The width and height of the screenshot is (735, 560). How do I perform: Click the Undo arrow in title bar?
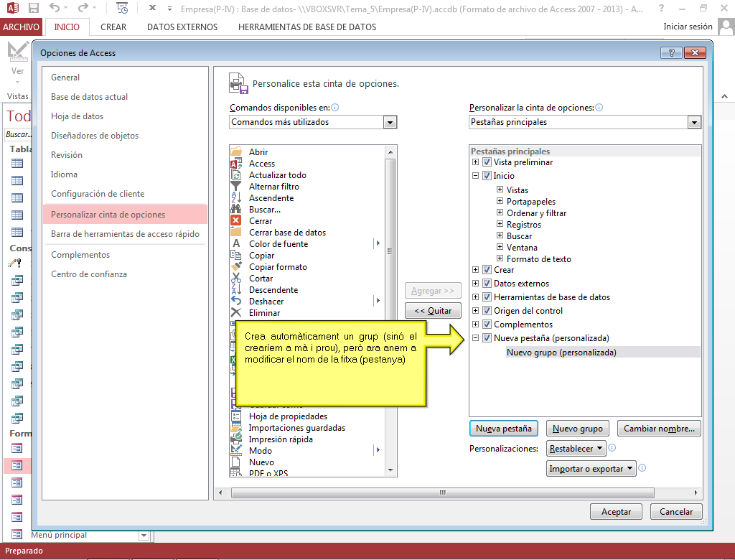click(55, 8)
